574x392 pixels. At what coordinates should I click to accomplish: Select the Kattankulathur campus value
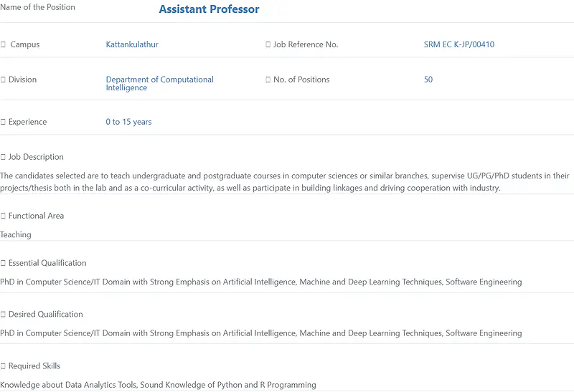[x=132, y=44]
